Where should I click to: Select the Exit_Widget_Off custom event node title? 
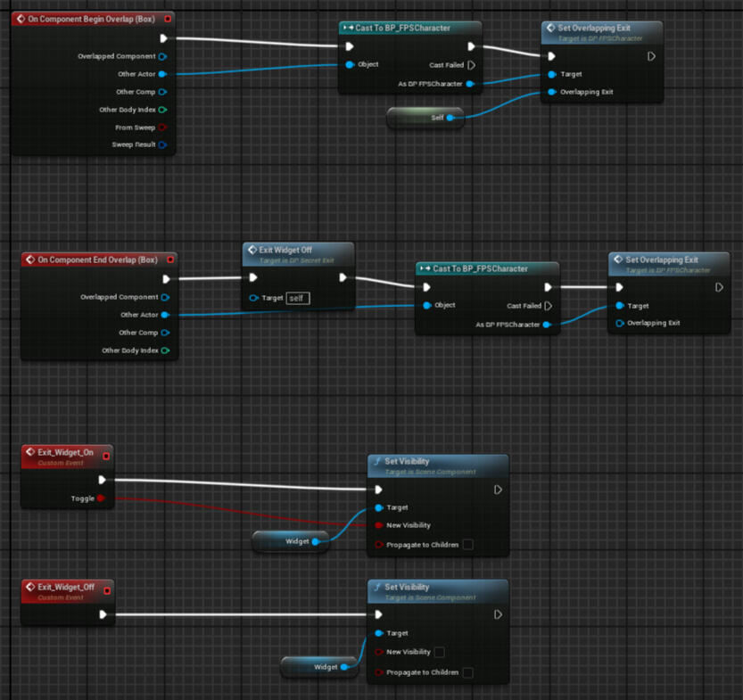pos(65,587)
